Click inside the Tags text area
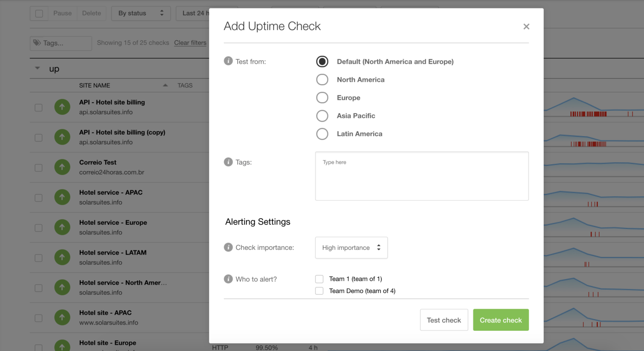The height and width of the screenshot is (351, 644). (x=421, y=176)
